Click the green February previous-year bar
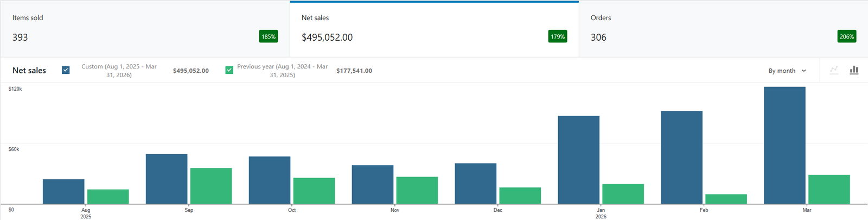The width and height of the screenshot is (868, 220). pos(726,199)
